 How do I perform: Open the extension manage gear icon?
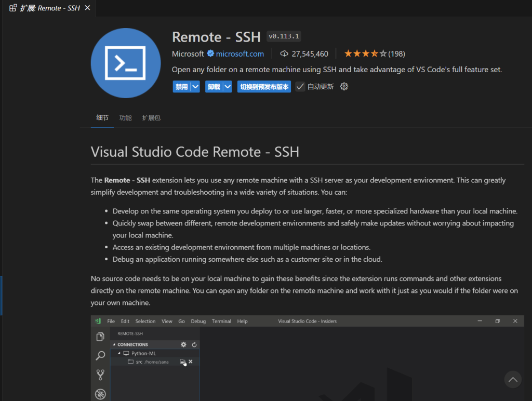pos(344,87)
